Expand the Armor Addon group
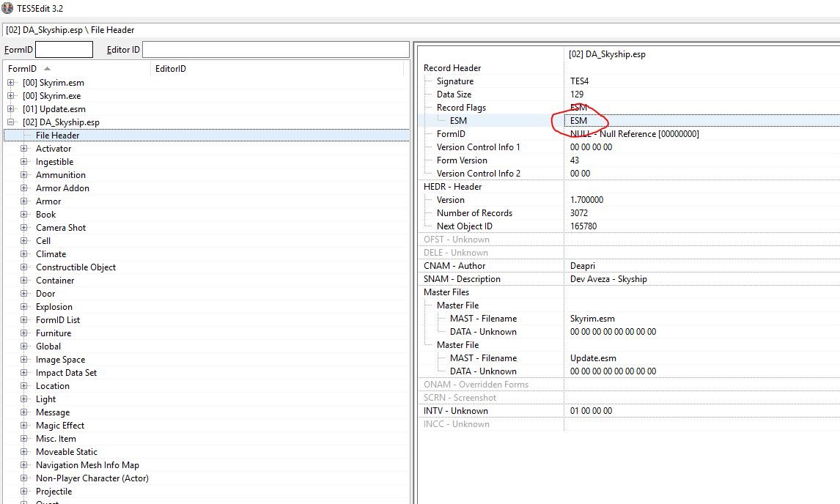840x504 pixels. tap(23, 188)
